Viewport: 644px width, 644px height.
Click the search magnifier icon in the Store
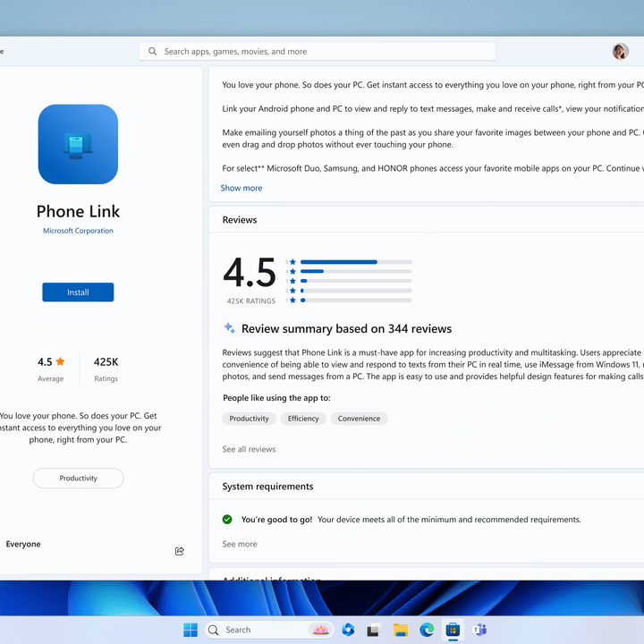(x=152, y=51)
